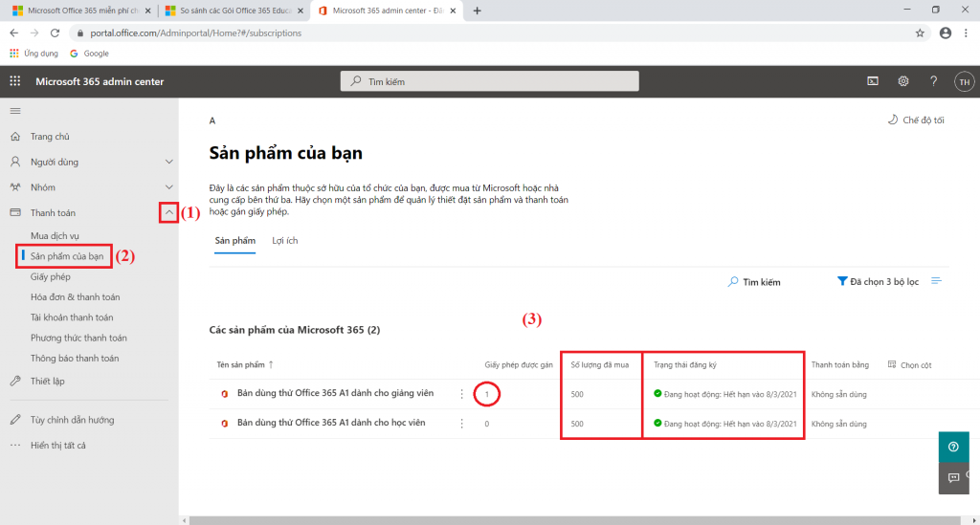The width and height of the screenshot is (980, 525).
Task: Click Chọn cột button
Action: (x=909, y=364)
